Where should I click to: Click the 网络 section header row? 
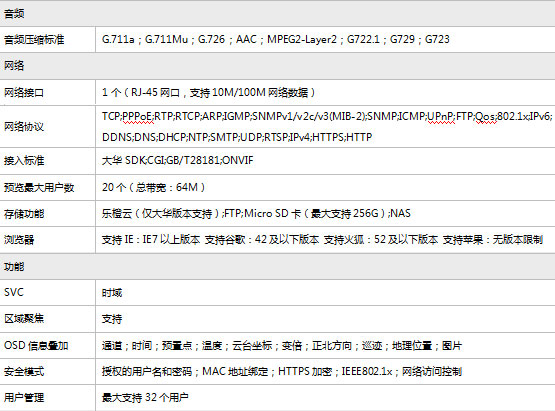pos(278,66)
